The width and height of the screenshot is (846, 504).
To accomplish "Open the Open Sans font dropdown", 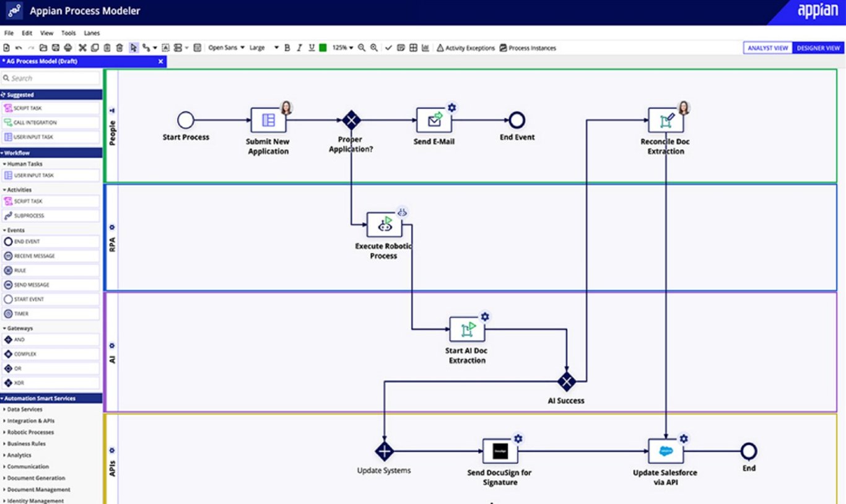I will (x=225, y=47).
